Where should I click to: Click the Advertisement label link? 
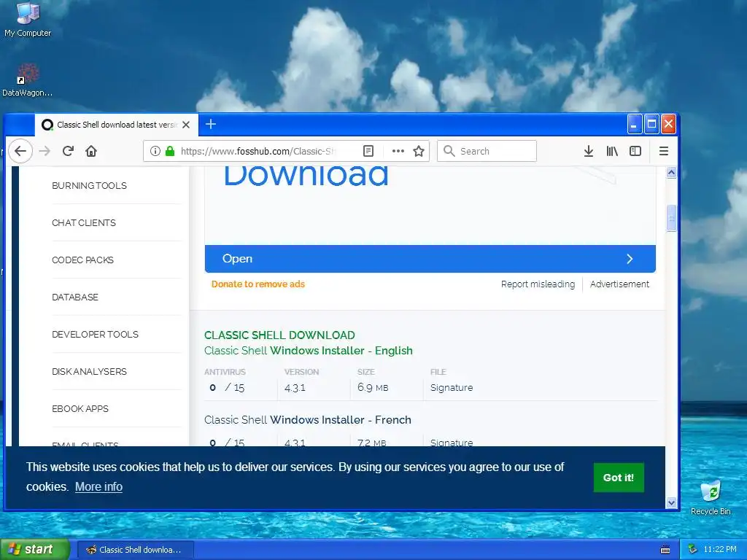tap(619, 284)
